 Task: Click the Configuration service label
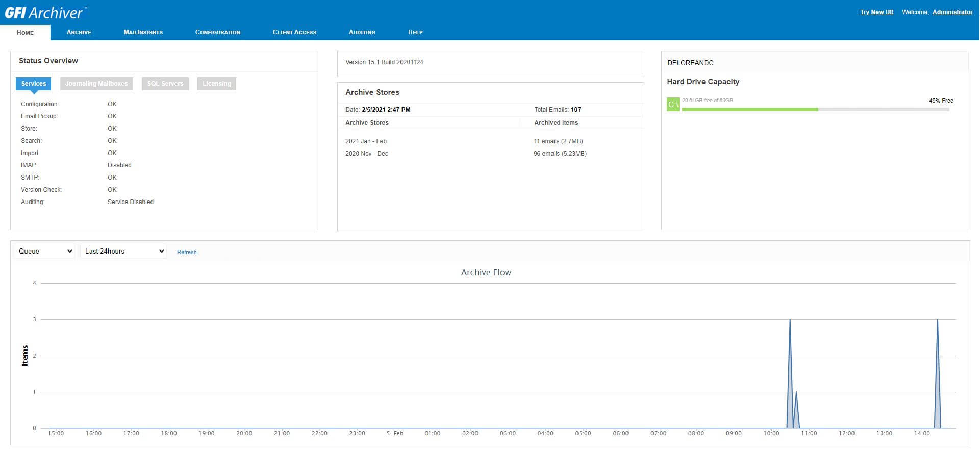pyautogui.click(x=40, y=104)
